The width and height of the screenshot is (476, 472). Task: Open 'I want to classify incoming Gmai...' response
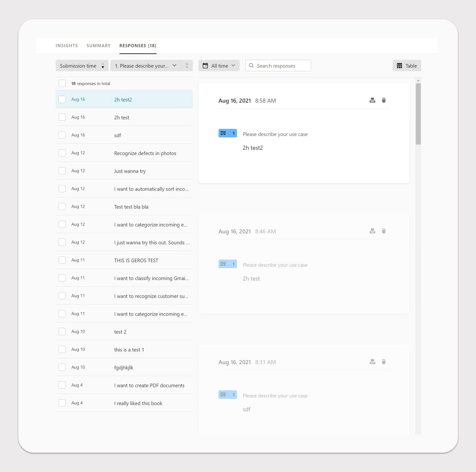click(124, 278)
